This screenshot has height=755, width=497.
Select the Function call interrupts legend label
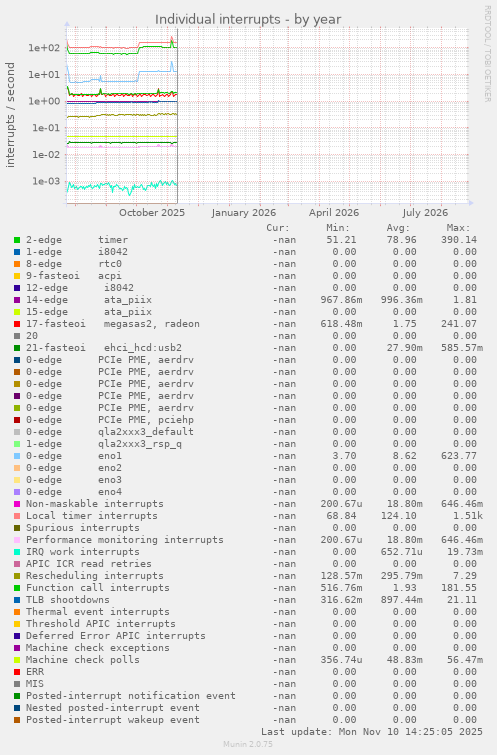coord(98,588)
